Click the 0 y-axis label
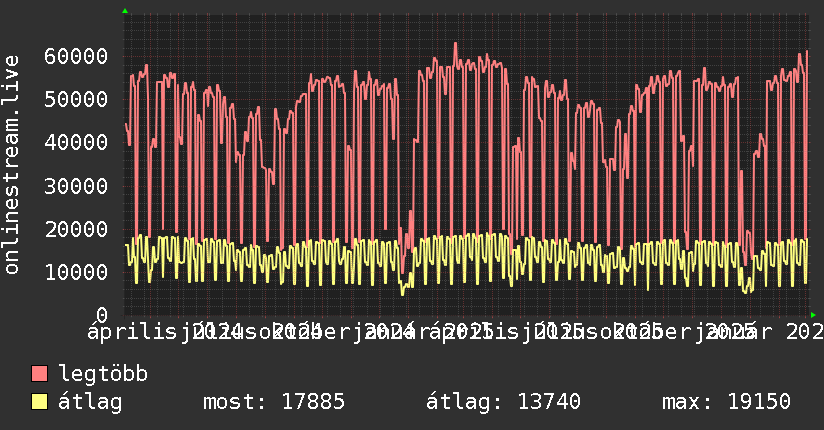This screenshot has height=430, width=824. [x=102, y=315]
